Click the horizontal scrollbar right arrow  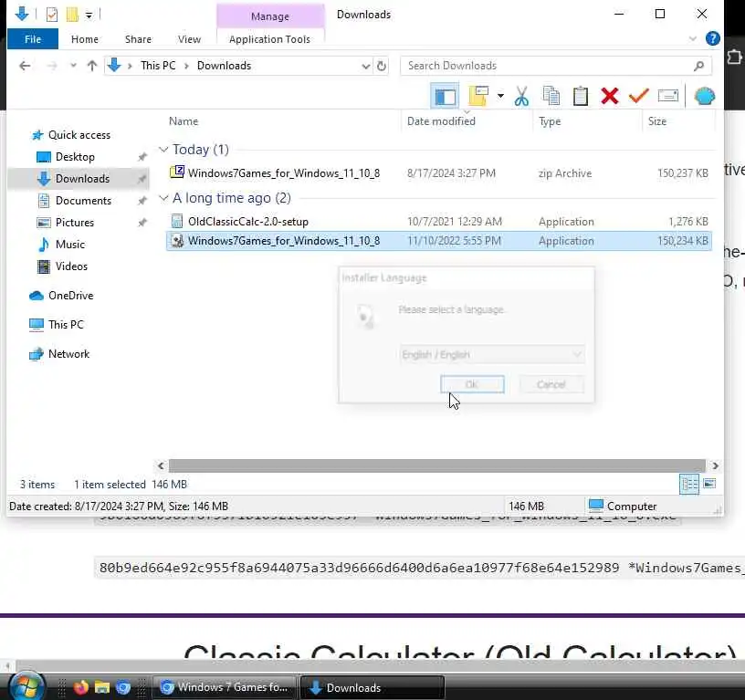tap(715, 465)
